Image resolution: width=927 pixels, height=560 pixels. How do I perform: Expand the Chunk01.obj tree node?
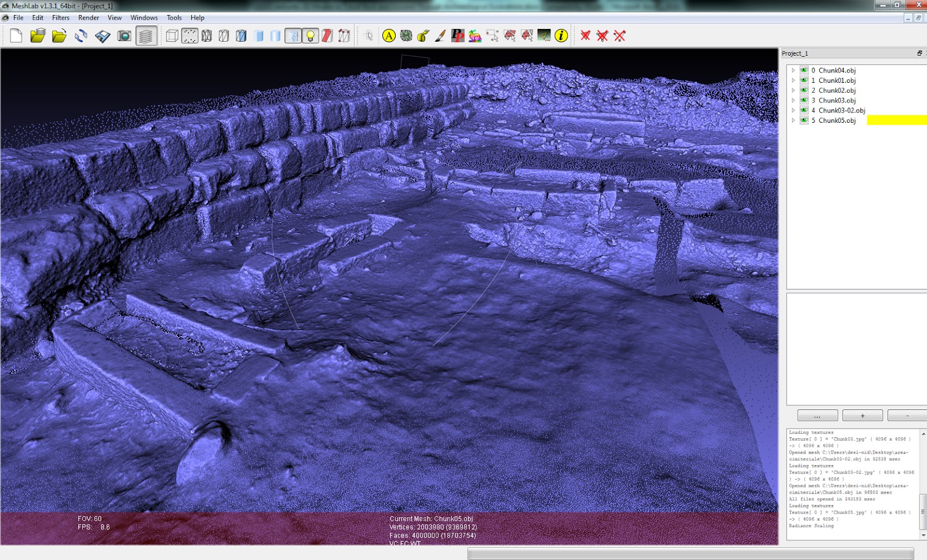click(793, 80)
